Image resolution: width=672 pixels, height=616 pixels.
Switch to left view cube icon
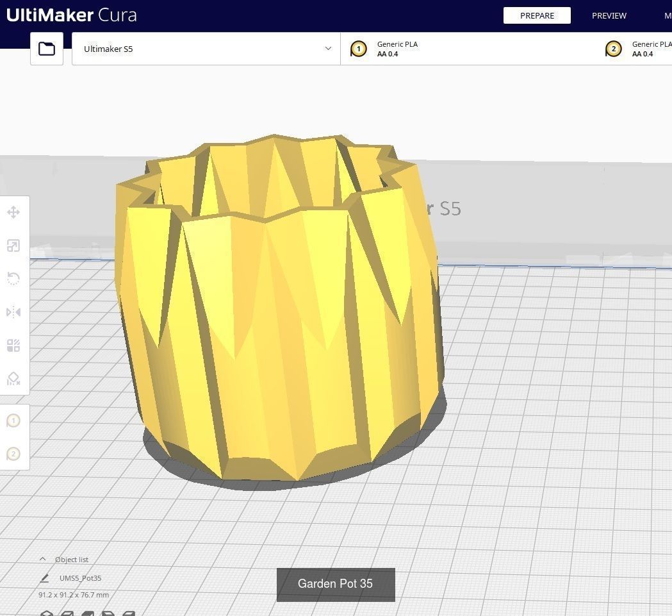click(x=108, y=613)
